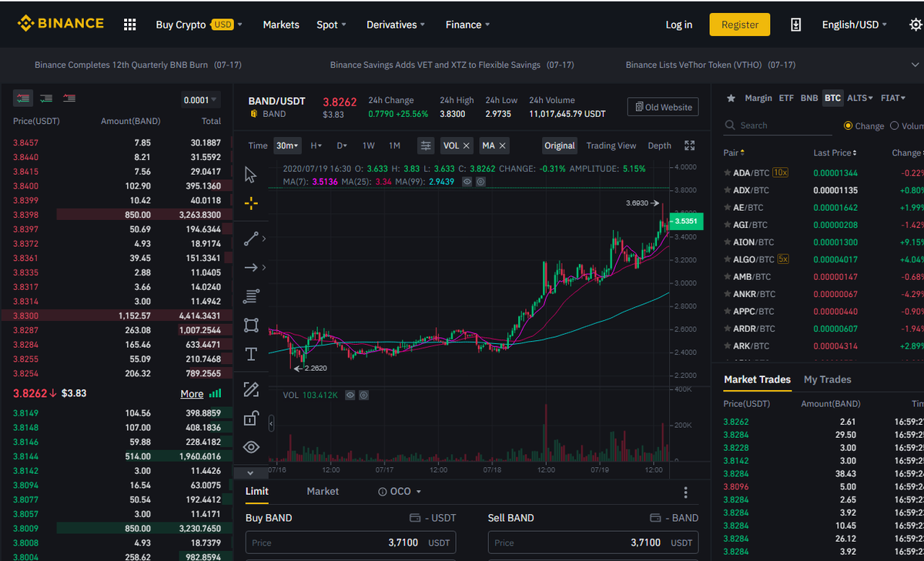Select the Fibonacci lines drawing tool
The width and height of the screenshot is (924, 561).
[251, 296]
